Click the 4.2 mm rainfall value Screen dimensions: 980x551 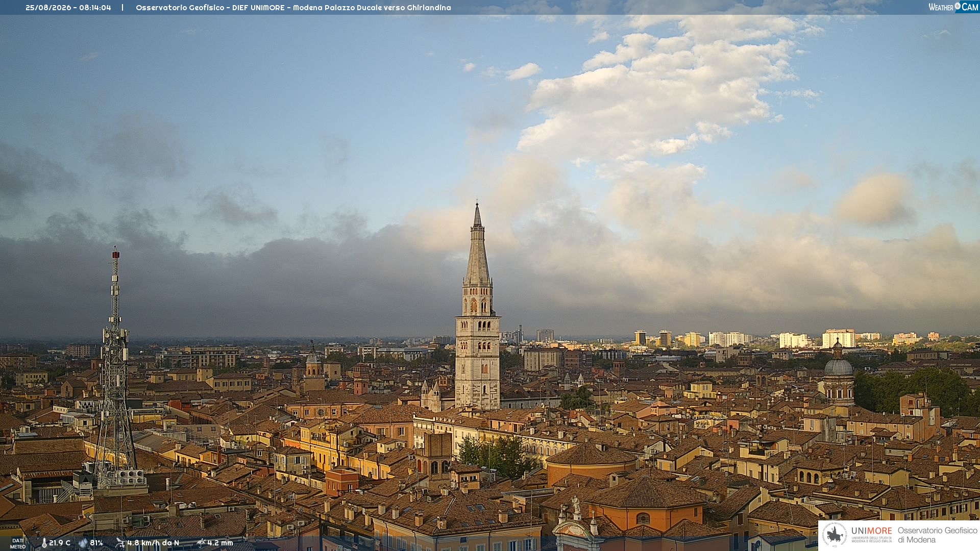click(x=220, y=543)
